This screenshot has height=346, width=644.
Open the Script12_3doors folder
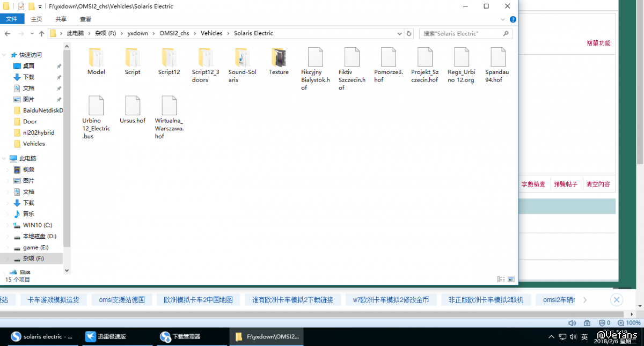pyautogui.click(x=206, y=65)
